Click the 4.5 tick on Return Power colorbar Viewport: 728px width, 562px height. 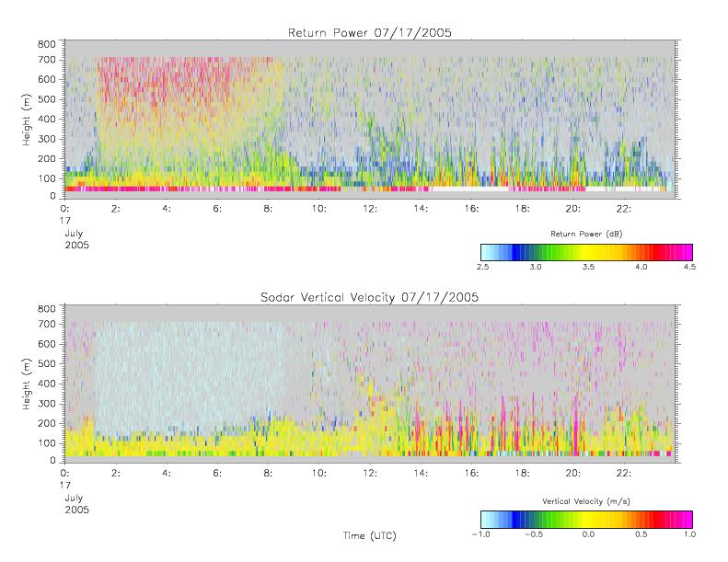click(x=689, y=267)
